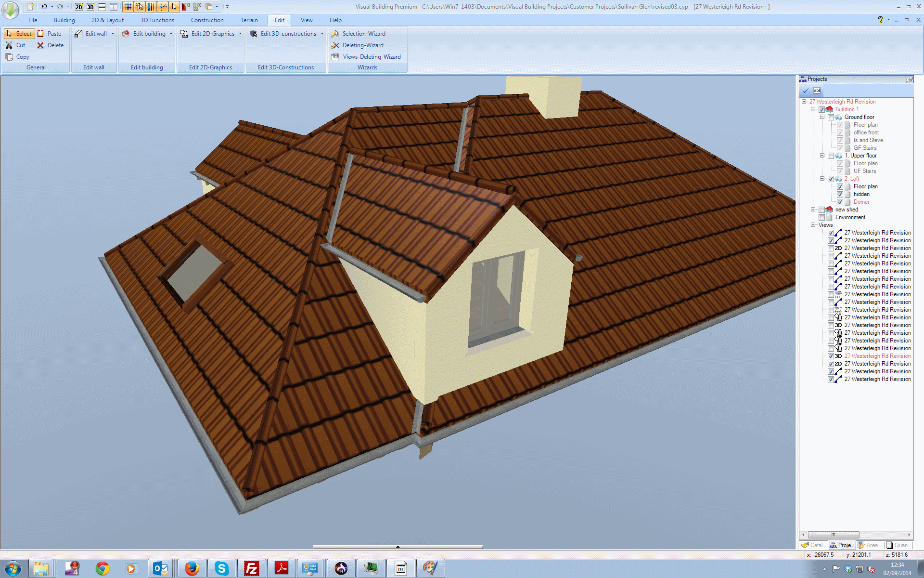Check the Ground floor checkbox

(x=831, y=117)
